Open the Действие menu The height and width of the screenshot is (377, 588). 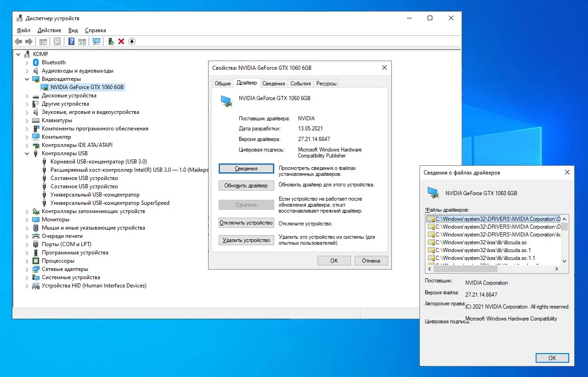(49, 30)
